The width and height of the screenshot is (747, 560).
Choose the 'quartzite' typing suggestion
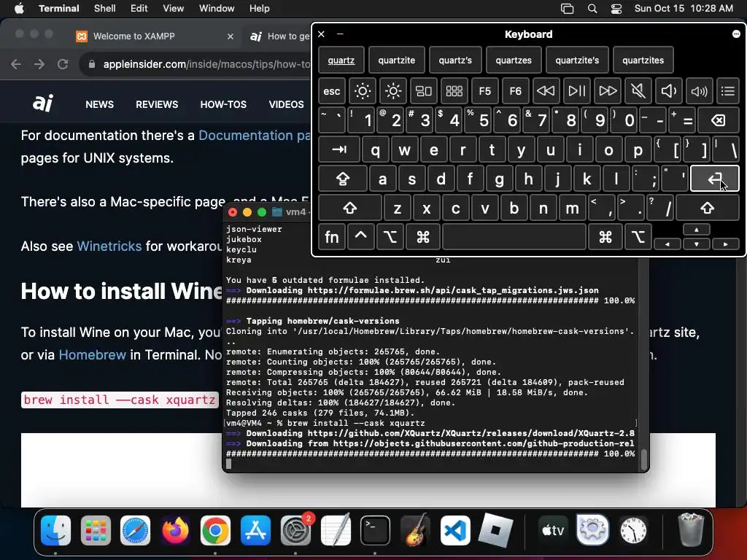point(396,61)
